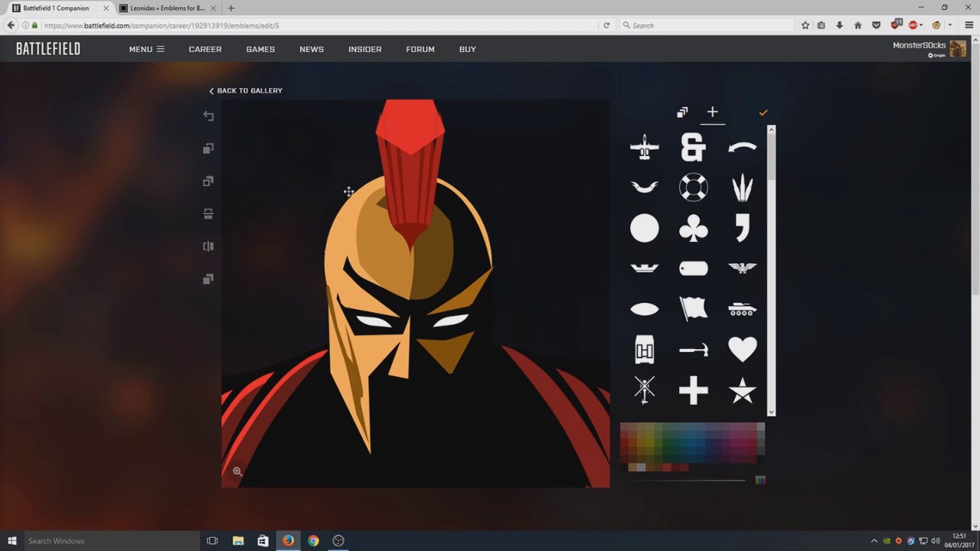The width and height of the screenshot is (980, 551).
Task: Add the heart shape to the canvas
Action: click(742, 349)
